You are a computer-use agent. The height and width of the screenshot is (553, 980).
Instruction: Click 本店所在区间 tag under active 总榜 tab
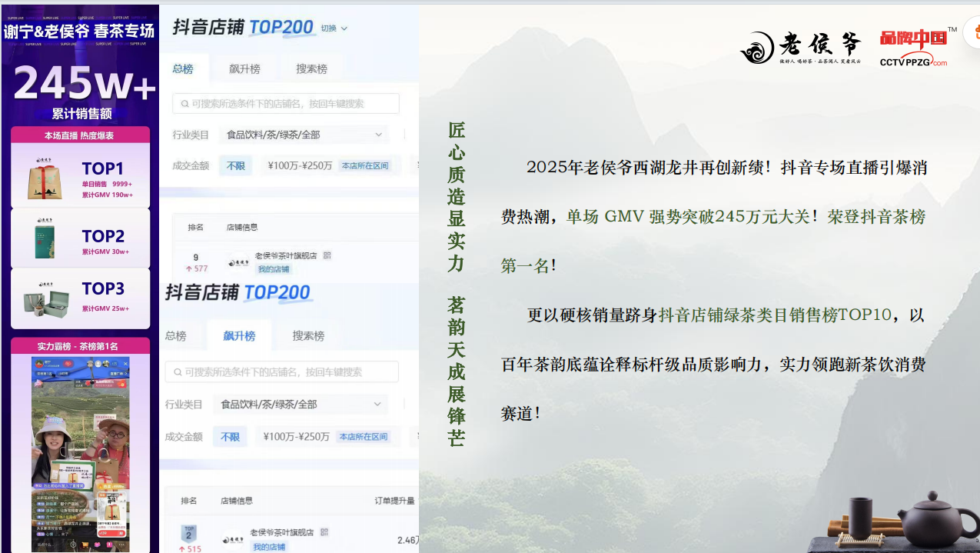point(365,165)
